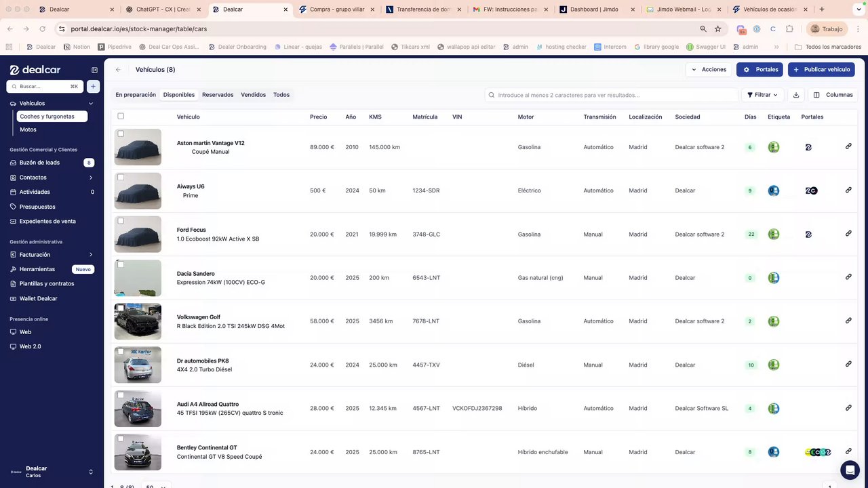Switch to the Reservados tab

[x=218, y=95]
